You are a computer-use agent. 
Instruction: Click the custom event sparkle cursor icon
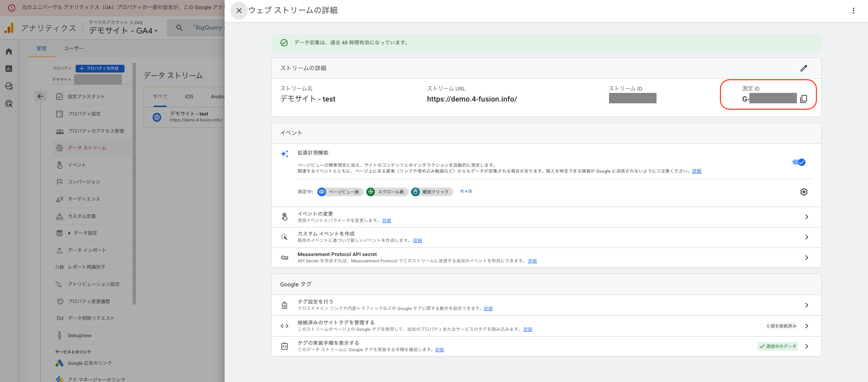(x=284, y=237)
